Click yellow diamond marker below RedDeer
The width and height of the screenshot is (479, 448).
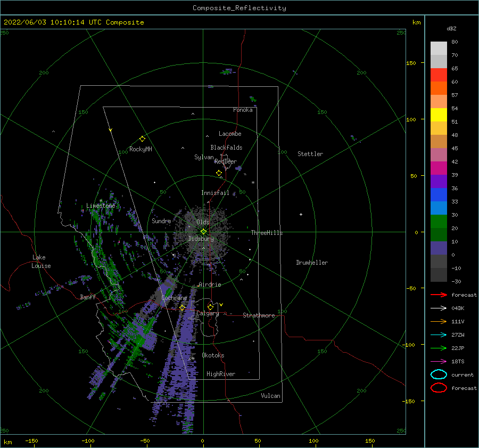coord(219,173)
